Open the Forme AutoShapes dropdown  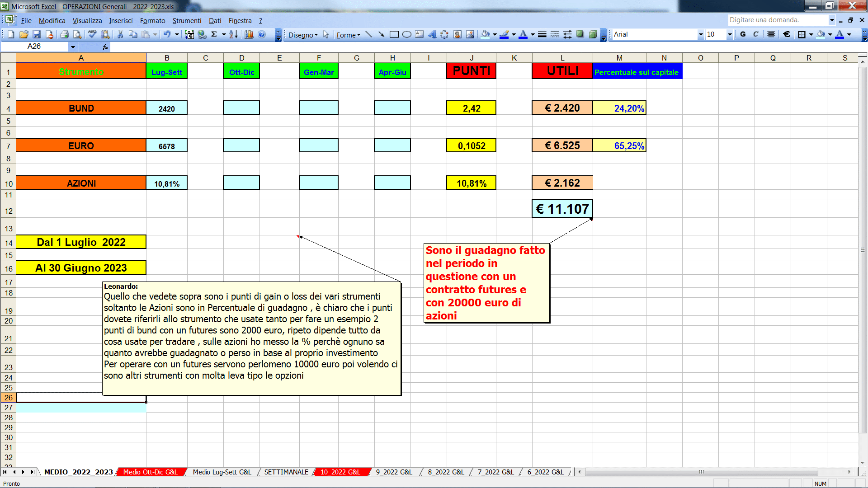point(348,35)
